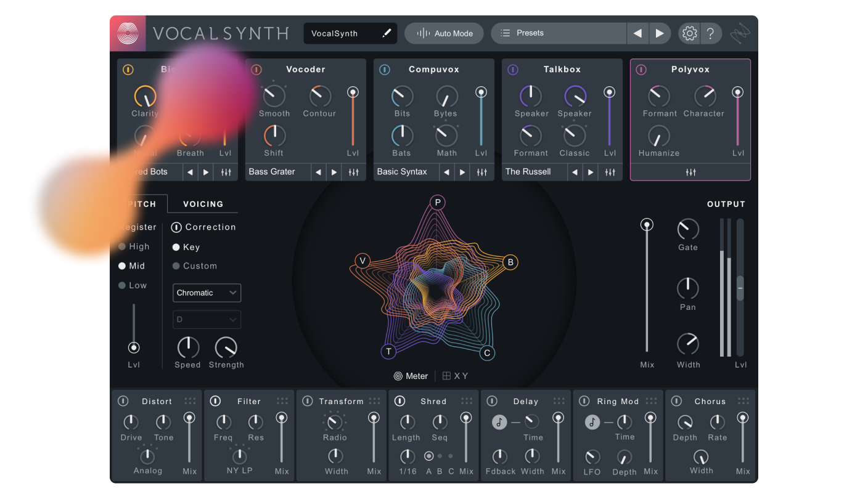This screenshot has width=868, height=499.
Task: Choose Custom correction mode
Action: pyautogui.click(x=195, y=266)
